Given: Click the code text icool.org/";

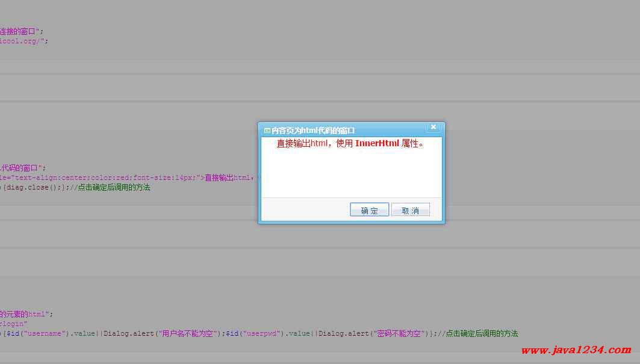Looking at the screenshot, I should (24, 41).
